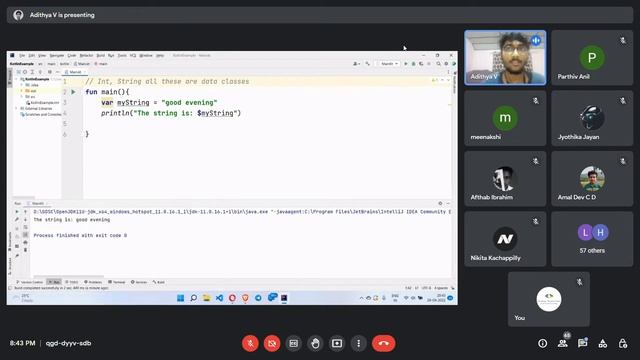Open IntelliJ settings gear in top toolbar

click(x=446, y=64)
